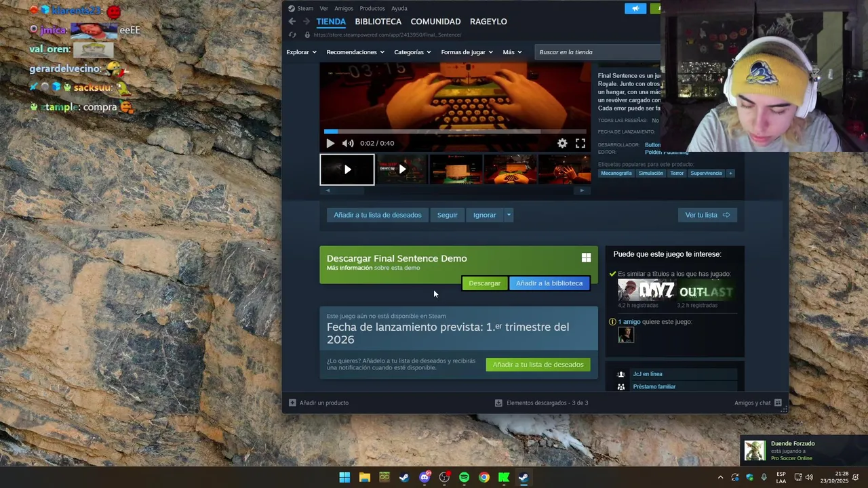The height and width of the screenshot is (488, 868).
Task: Open the dropdown arrow next to Ignorar
Action: point(509,215)
